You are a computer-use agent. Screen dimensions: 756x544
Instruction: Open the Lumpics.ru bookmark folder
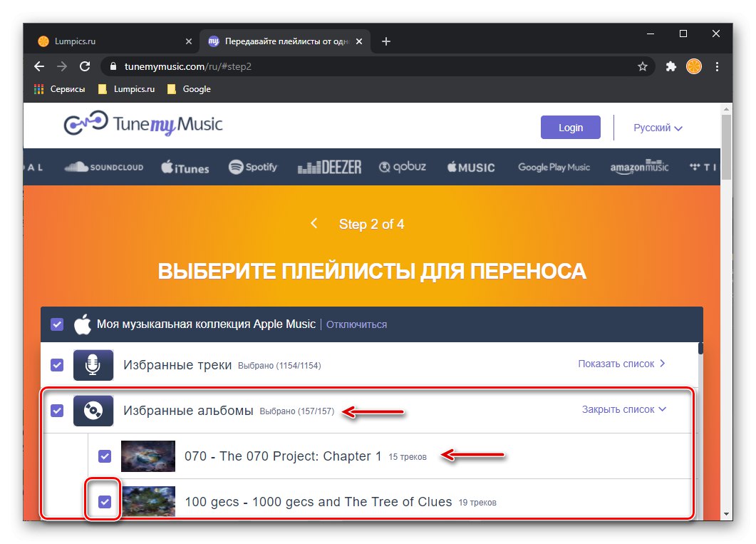click(127, 89)
